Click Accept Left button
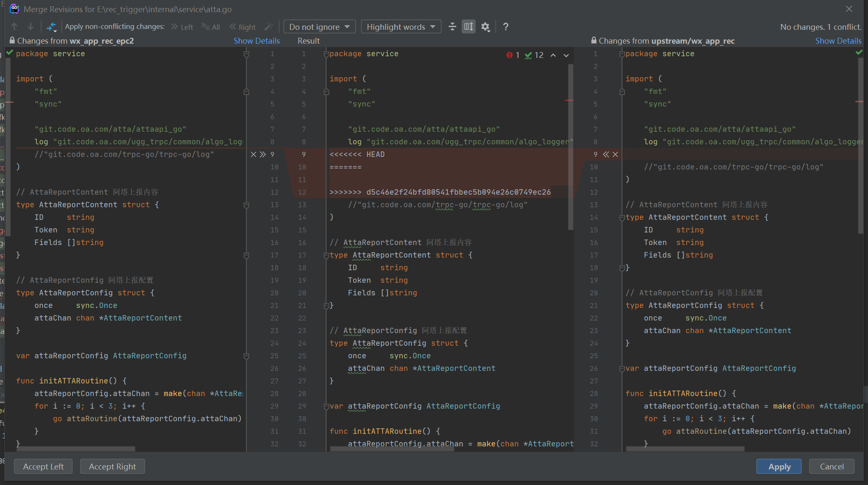 [44, 466]
